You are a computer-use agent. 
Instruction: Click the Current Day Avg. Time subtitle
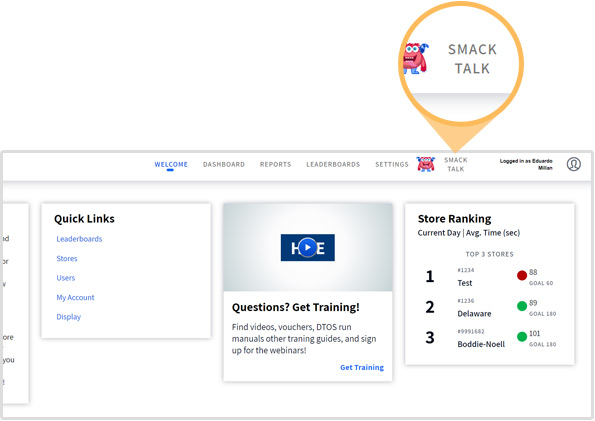(x=469, y=233)
